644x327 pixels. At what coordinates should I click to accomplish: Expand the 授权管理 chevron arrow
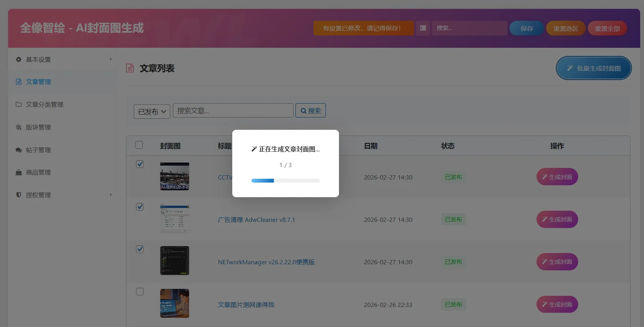[111, 195]
